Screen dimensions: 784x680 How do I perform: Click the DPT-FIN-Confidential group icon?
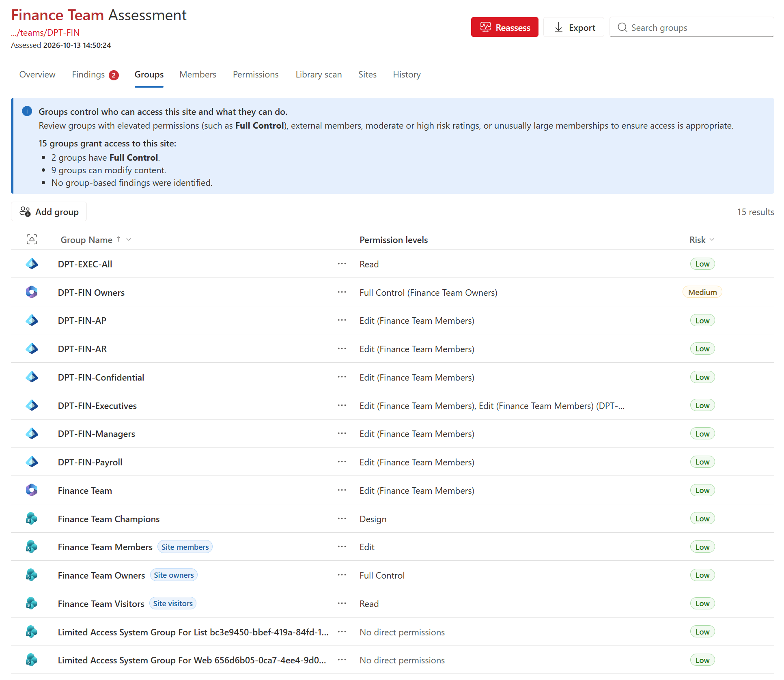32,377
